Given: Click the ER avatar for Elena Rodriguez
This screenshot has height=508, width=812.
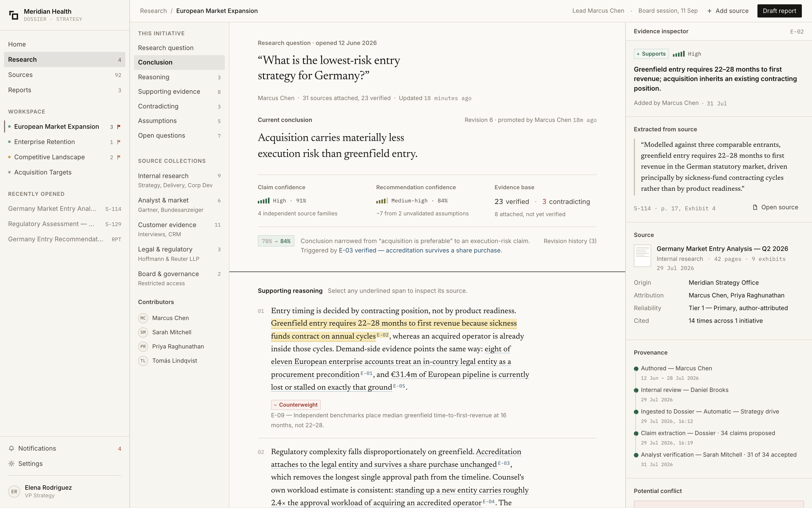Looking at the screenshot, I should click(x=14, y=491).
